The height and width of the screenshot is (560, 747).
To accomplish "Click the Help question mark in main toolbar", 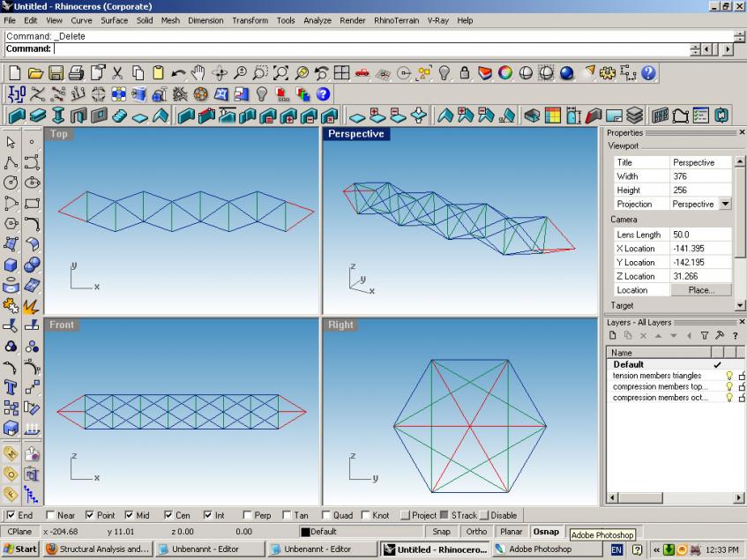I will [x=648, y=73].
